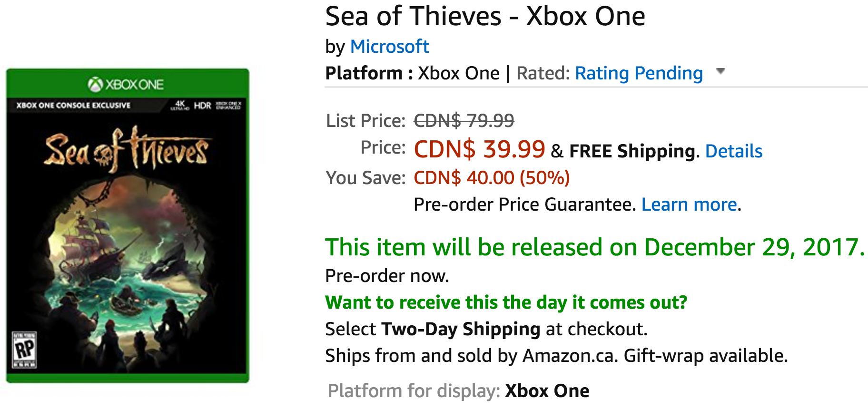Click the Rating Pending link

[x=639, y=73]
